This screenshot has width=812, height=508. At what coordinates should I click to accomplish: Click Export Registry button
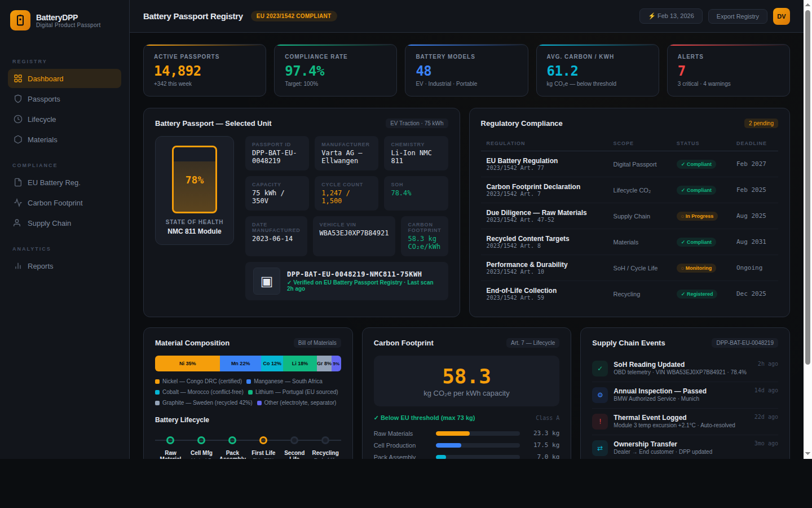(738, 16)
